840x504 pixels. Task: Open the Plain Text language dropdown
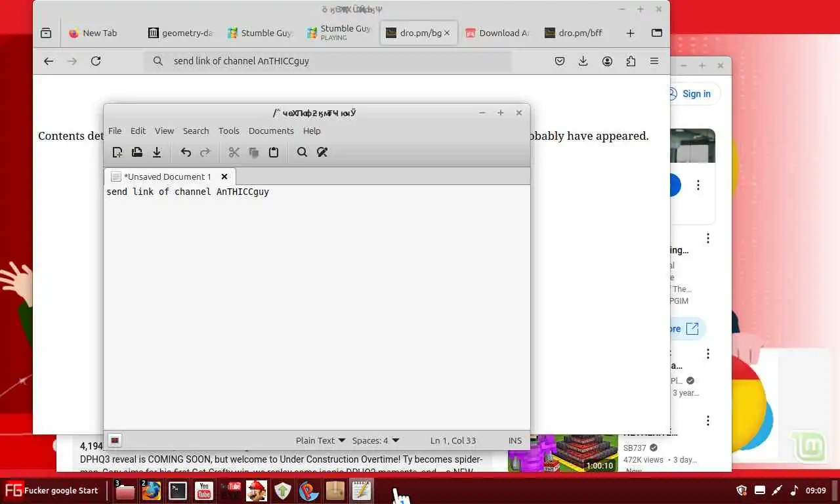pyautogui.click(x=320, y=440)
